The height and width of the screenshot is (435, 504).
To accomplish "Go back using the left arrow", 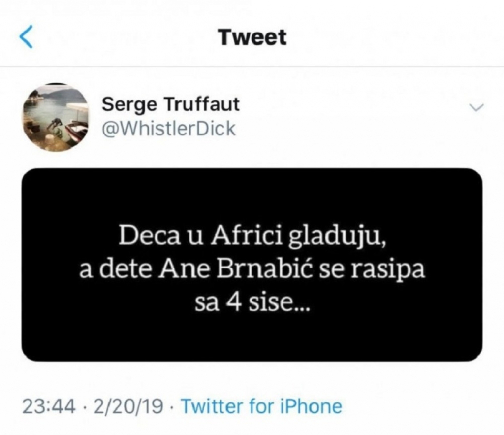I will [x=27, y=38].
